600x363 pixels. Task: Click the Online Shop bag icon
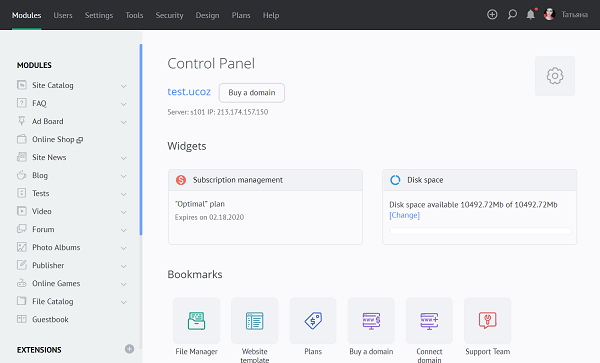coord(22,139)
